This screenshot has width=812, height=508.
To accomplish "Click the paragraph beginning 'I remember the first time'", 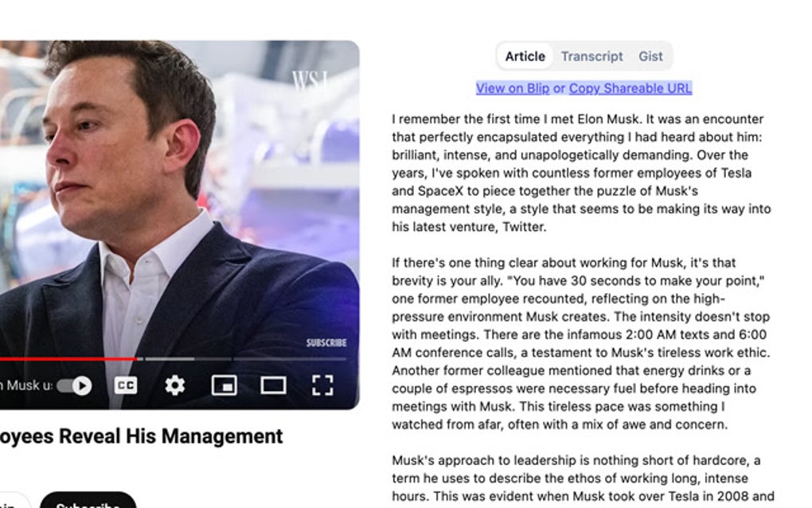I will [581, 173].
